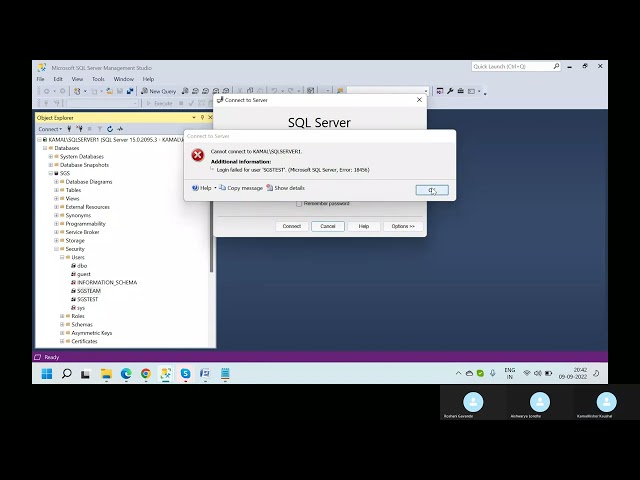
Task: Open File Explorer from taskbar
Action: (106, 373)
